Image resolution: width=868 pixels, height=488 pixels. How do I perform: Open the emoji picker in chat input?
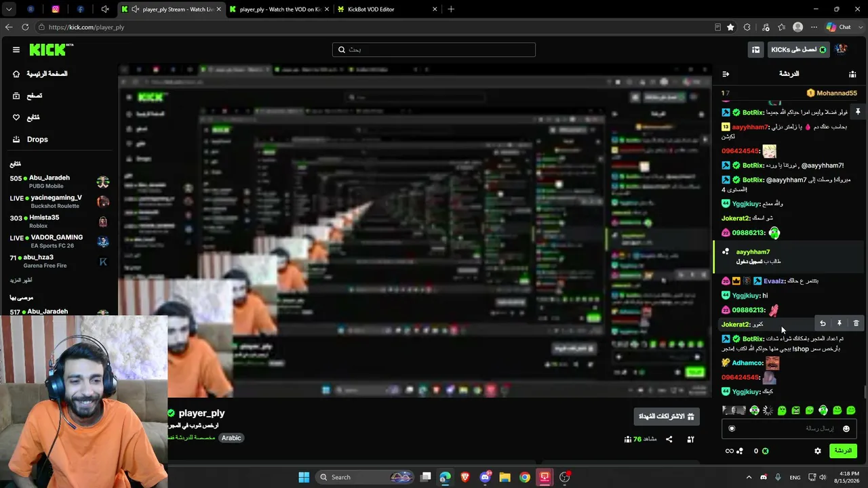[846, 428]
